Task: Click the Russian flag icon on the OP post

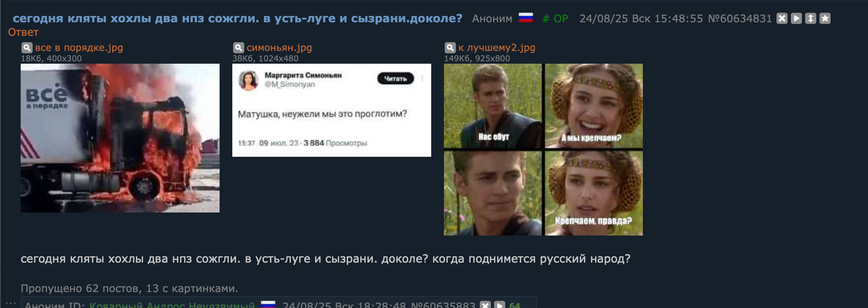Action: point(526,18)
